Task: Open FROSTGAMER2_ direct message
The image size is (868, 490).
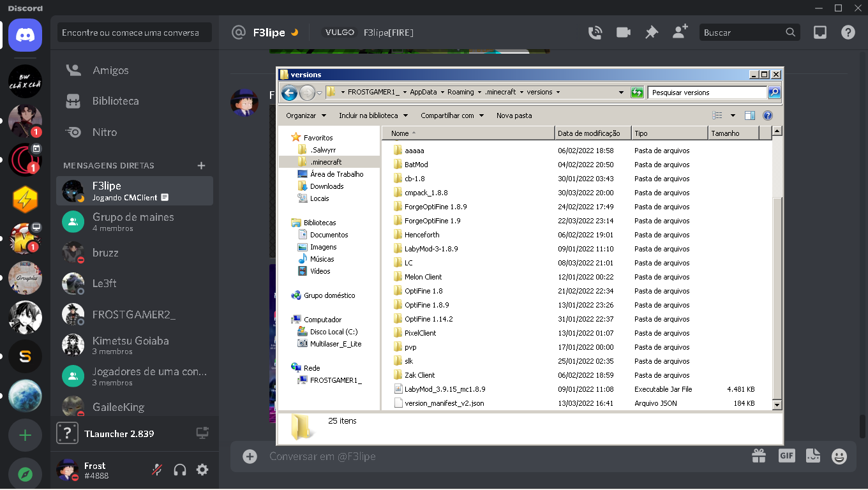Action: (x=135, y=315)
